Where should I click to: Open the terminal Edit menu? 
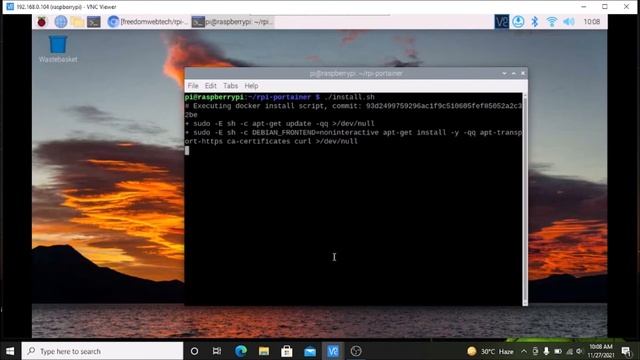click(211, 86)
